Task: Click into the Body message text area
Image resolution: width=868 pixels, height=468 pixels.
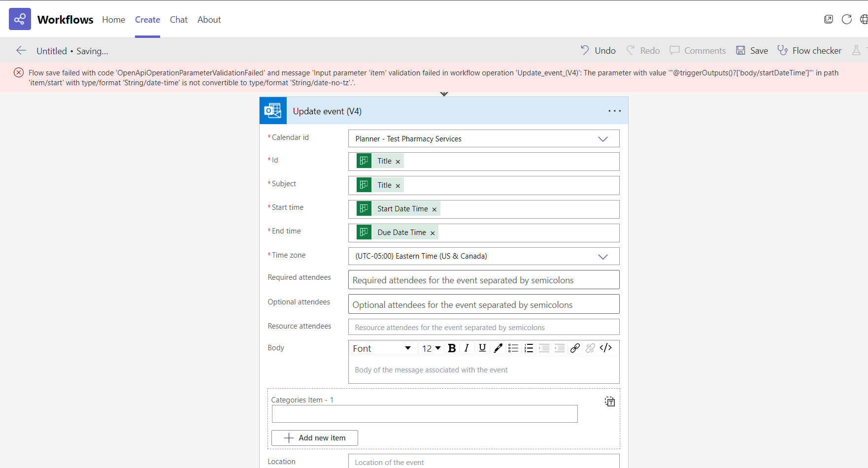Action: pyautogui.click(x=484, y=369)
